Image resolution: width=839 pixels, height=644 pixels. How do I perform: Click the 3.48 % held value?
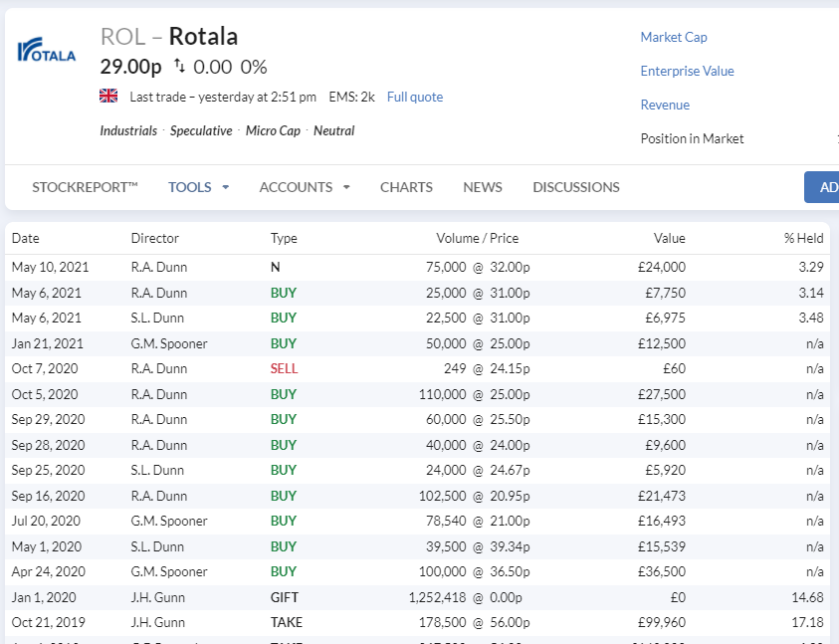click(x=811, y=318)
